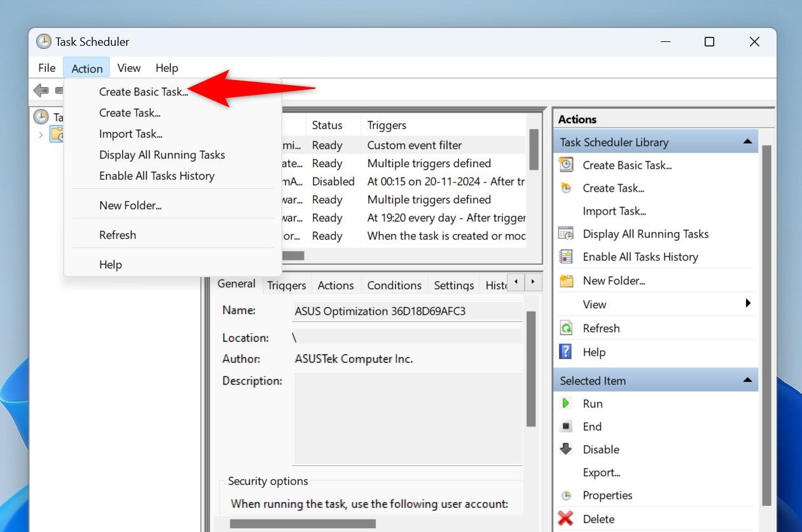This screenshot has height=532, width=802.
Task: Select the Custom event filter task row
Action: coord(405,145)
